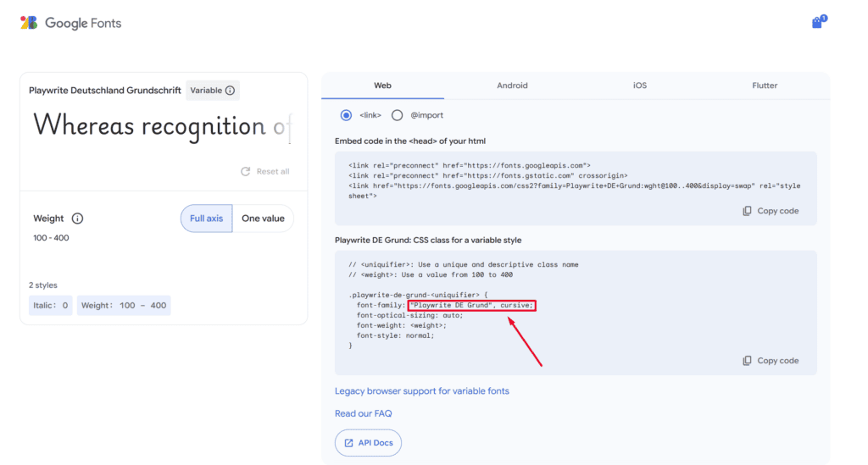
Task: Select the <link> radio button
Action: (x=346, y=115)
